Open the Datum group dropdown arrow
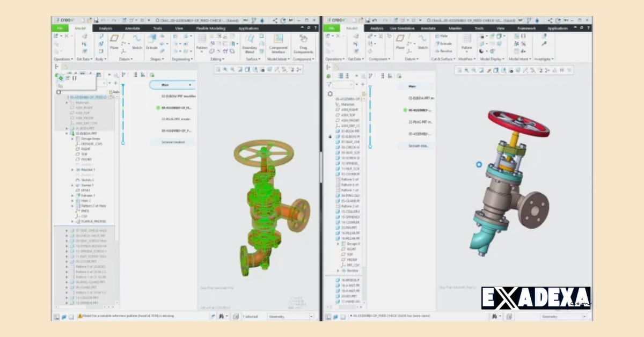 point(131,59)
